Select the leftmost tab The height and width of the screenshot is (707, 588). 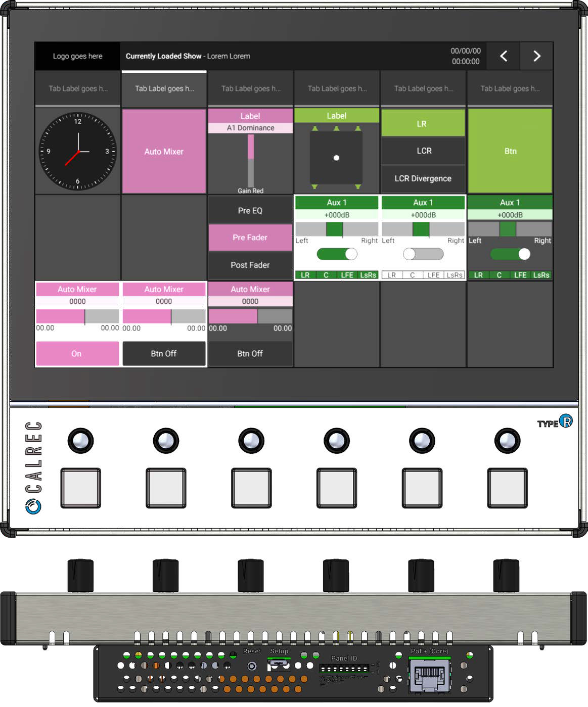click(x=77, y=88)
